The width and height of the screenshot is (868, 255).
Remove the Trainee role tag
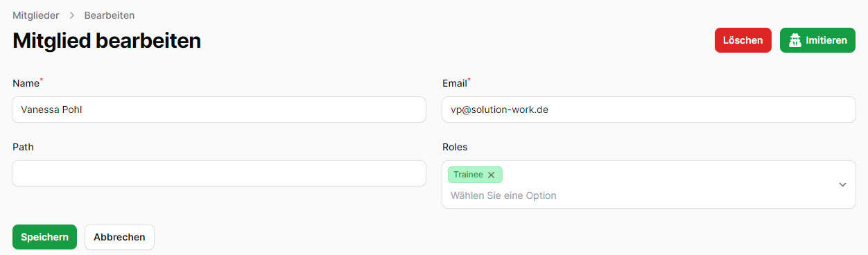pyautogui.click(x=491, y=175)
